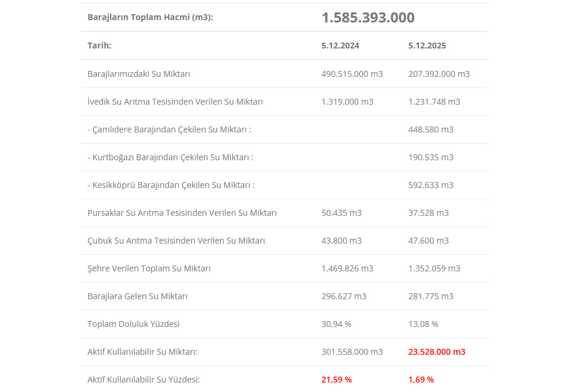Click the Kesikköprü Barajından Çekilen row label
The image size is (571, 392).
point(171,185)
